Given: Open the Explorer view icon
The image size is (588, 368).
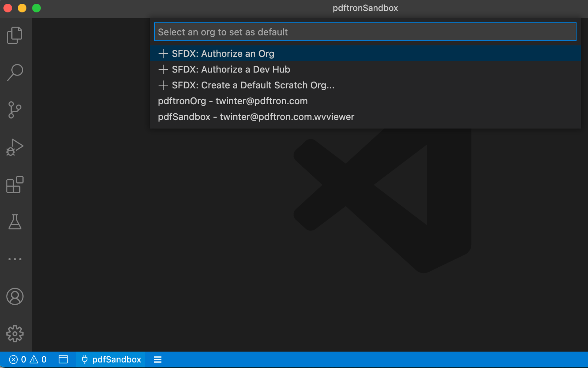Looking at the screenshot, I should click(x=15, y=35).
